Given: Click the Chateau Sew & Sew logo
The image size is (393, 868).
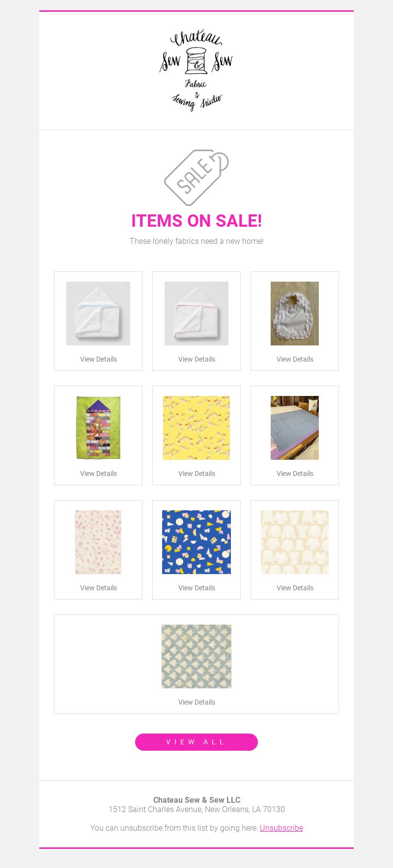Looking at the screenshot, I should tap(196, 71).
